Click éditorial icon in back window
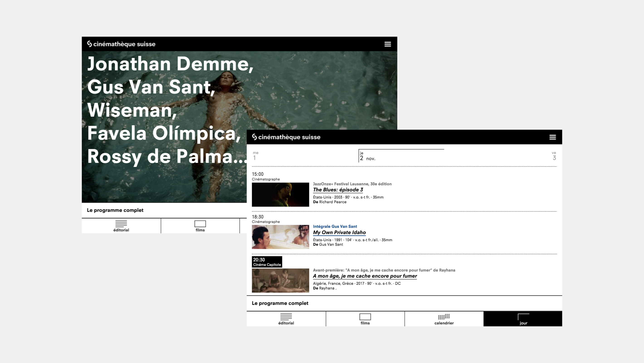 tap(121, 224)
